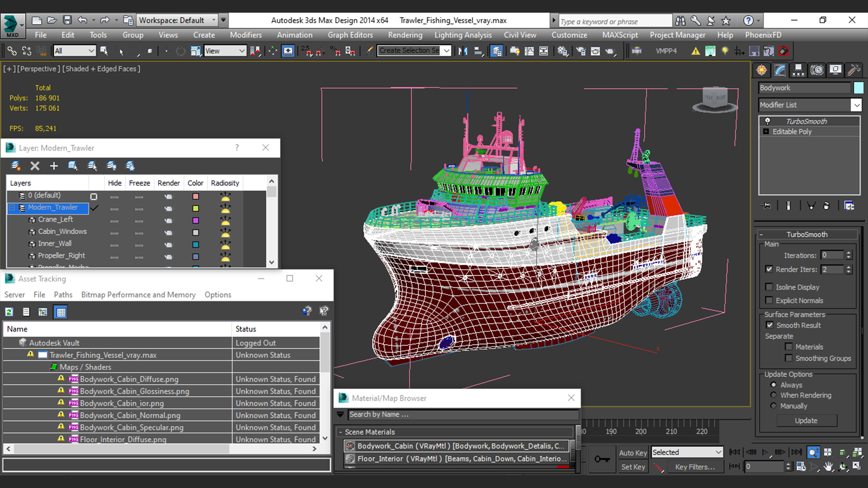The height and width of the screenshot is (488, 868).
Task: Open the Motion command panel tab
Action: pyautogui.click(x=817, y=70)
